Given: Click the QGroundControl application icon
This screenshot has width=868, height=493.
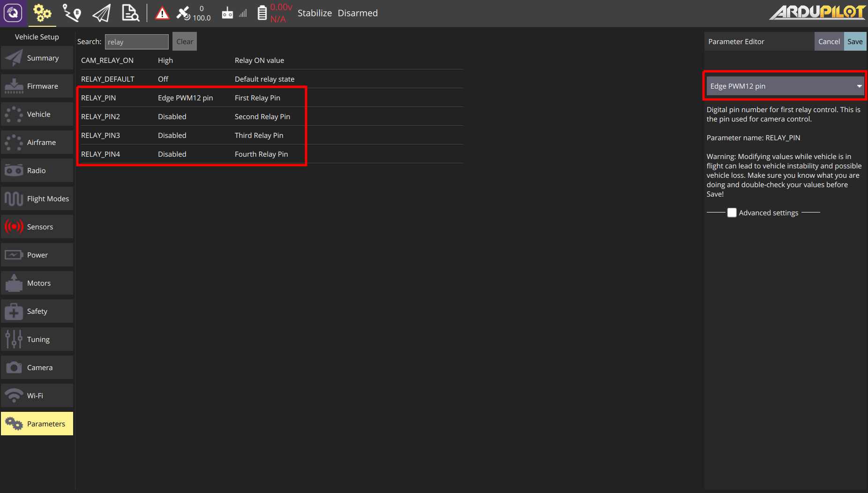Looking at the screenshot, I should coord(13,13).
